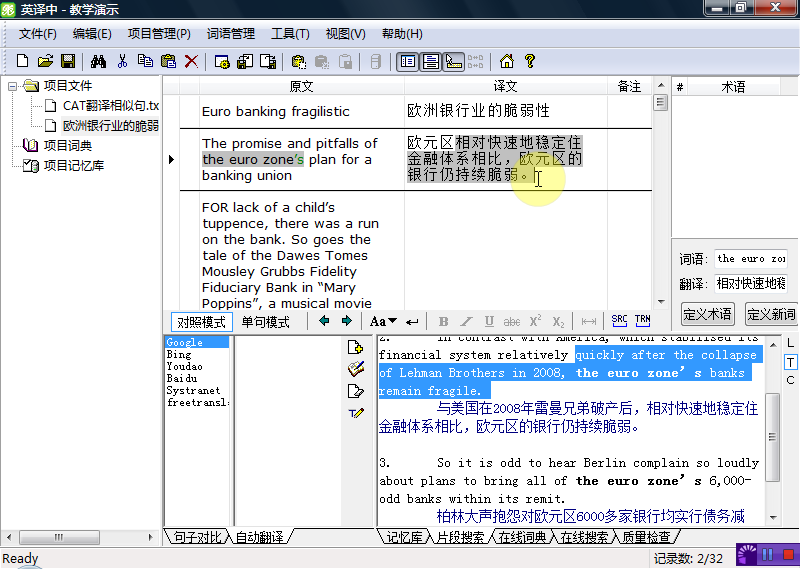Screen dimensions: 800x569
Task: Switch to 在线词典 tab
Action: [522, 537]
